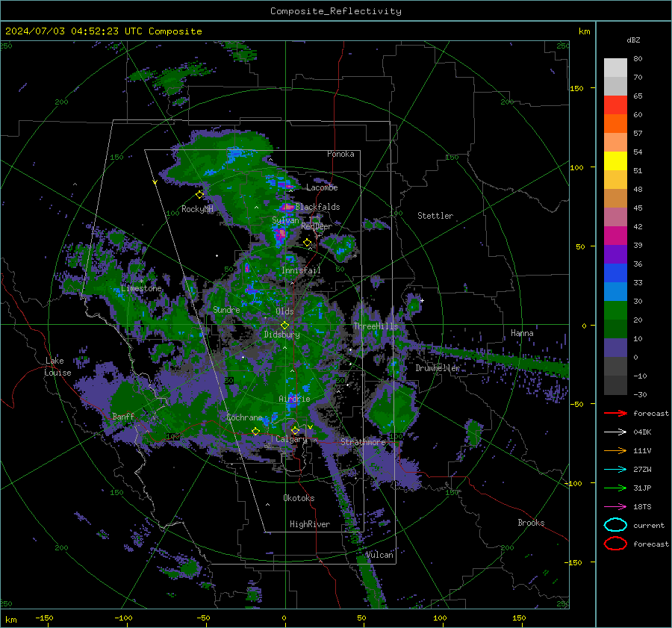
Task: Click the Cochrane town label
Action: coord(244,417)
